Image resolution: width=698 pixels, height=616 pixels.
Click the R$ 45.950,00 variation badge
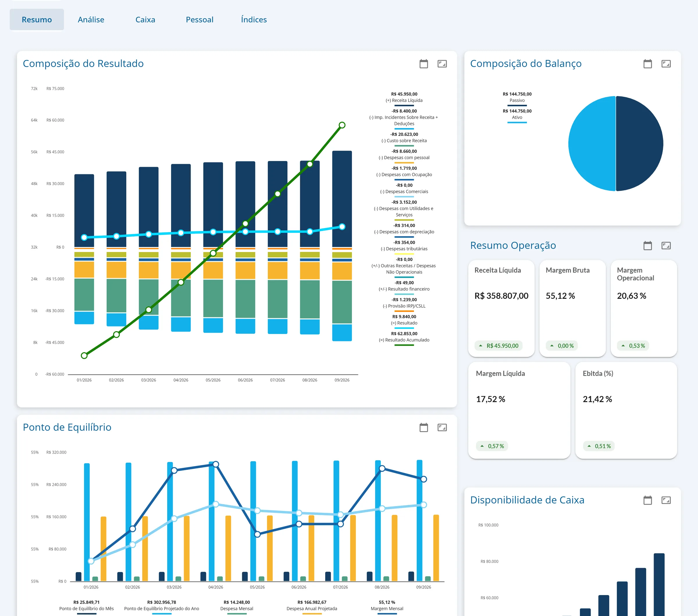[498, 346]
